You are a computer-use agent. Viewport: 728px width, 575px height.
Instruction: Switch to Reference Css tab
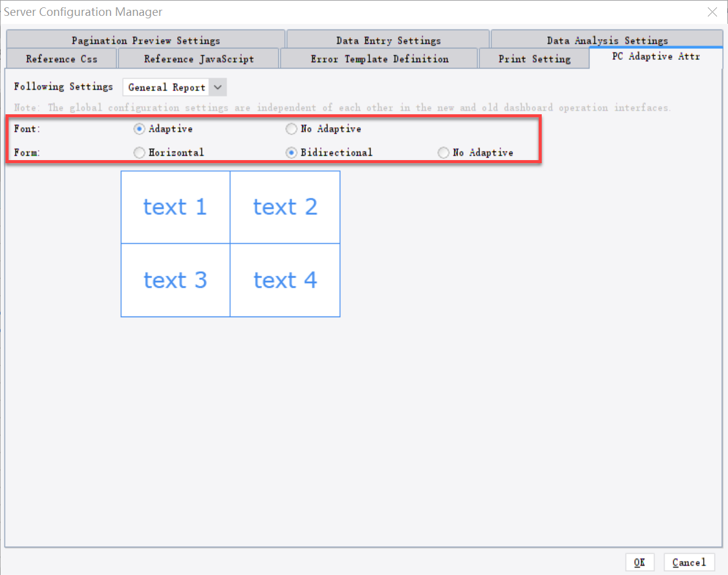click(x=61, y=59)
